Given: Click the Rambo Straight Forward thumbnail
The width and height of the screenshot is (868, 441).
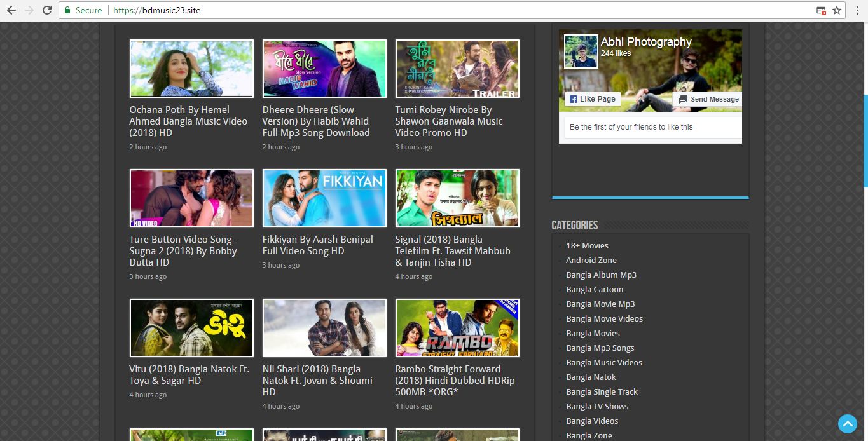Looking at the screenshot, I should pos(457,327).
